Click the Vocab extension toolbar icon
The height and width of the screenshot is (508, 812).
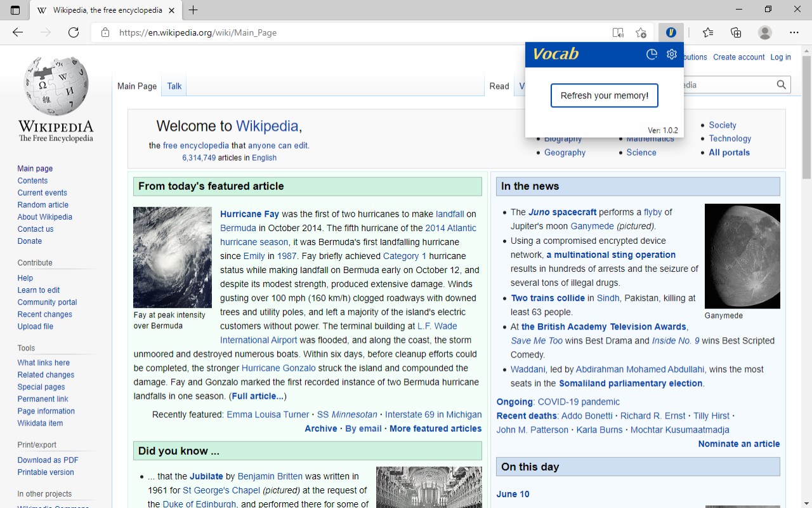(x=671, y=32)
